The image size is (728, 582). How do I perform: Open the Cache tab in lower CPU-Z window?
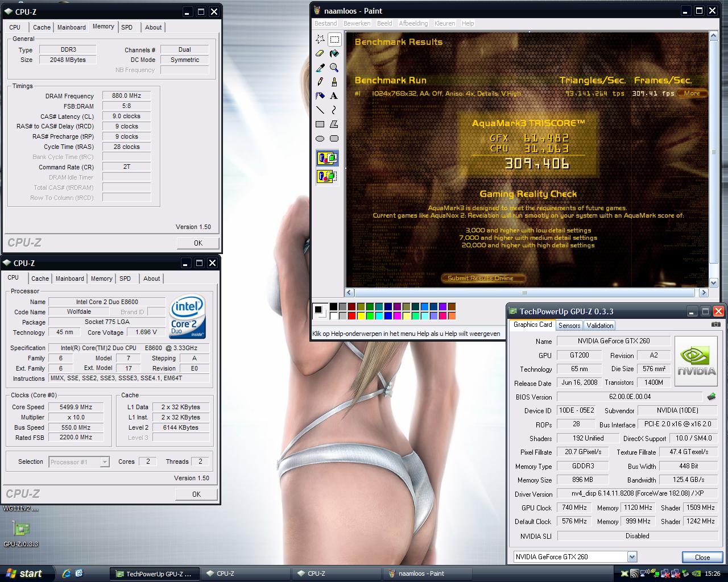click(x=40, y=278)
